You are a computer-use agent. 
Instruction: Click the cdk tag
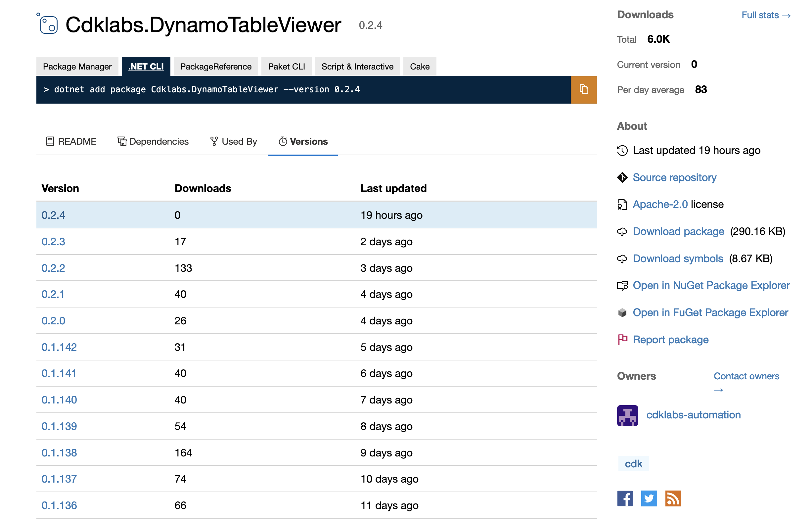coord(633,464)
